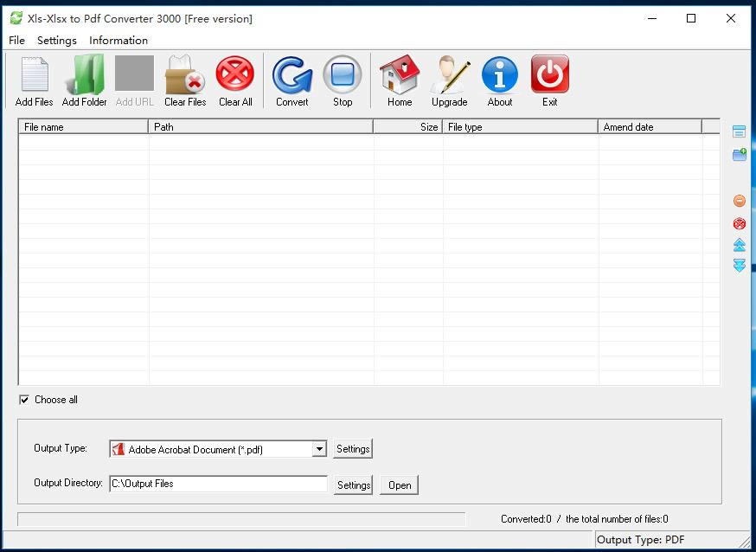Click the green Add Folder icon

point(85,74)
